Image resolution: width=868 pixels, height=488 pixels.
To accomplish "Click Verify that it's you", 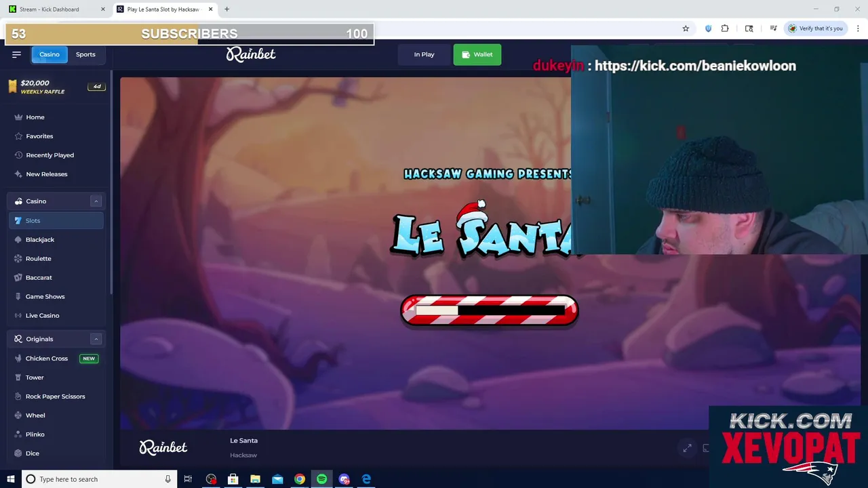I will [x=816, y=28].
